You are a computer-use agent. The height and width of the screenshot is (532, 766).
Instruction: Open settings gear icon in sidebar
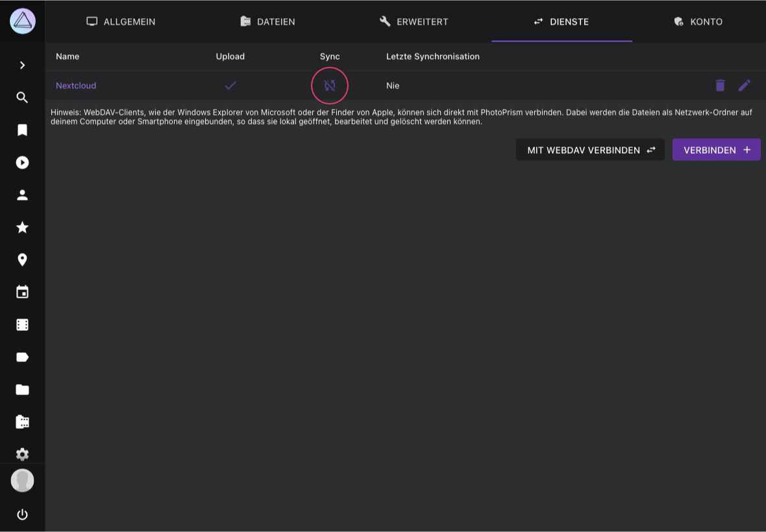tap(23, 454)
